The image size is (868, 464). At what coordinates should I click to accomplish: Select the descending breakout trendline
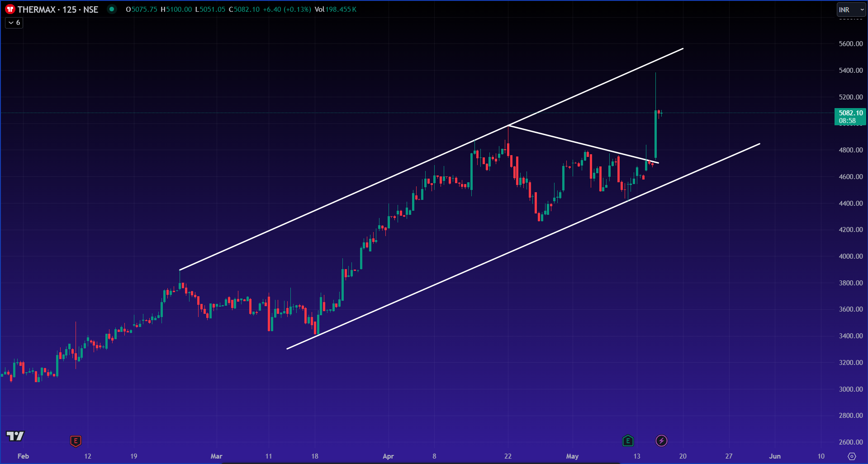click(x=583, y=144)
